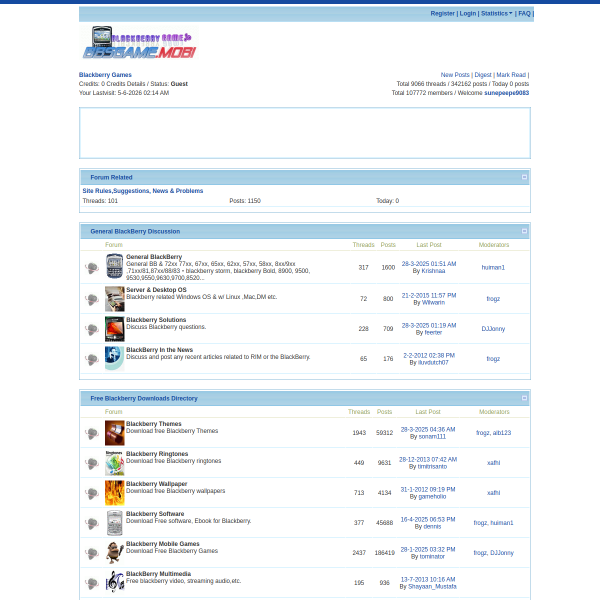600x600 pixels.
Task: Go to Blackberry Games home link
Action: click(x=105, y=75)
